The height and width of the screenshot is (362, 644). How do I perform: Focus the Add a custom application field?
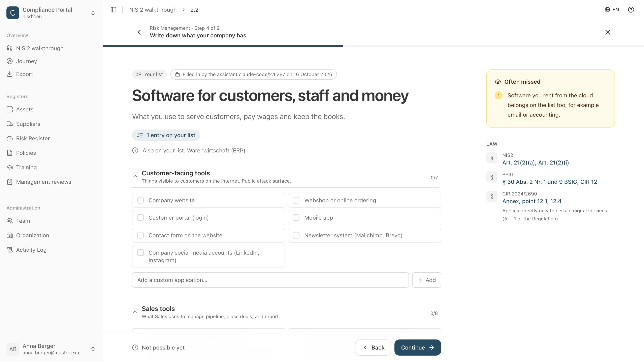pyautogui.click(x=270, y=280)
